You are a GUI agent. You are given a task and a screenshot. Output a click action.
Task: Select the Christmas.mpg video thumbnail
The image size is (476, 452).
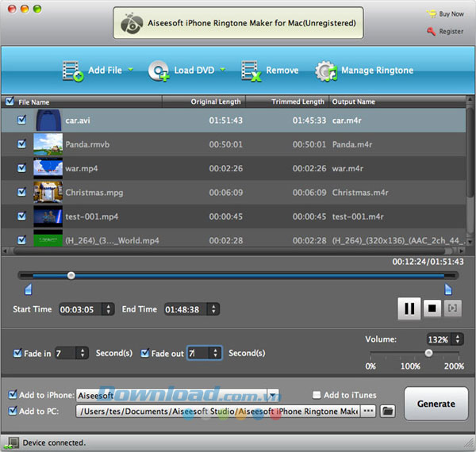(48, 192)
